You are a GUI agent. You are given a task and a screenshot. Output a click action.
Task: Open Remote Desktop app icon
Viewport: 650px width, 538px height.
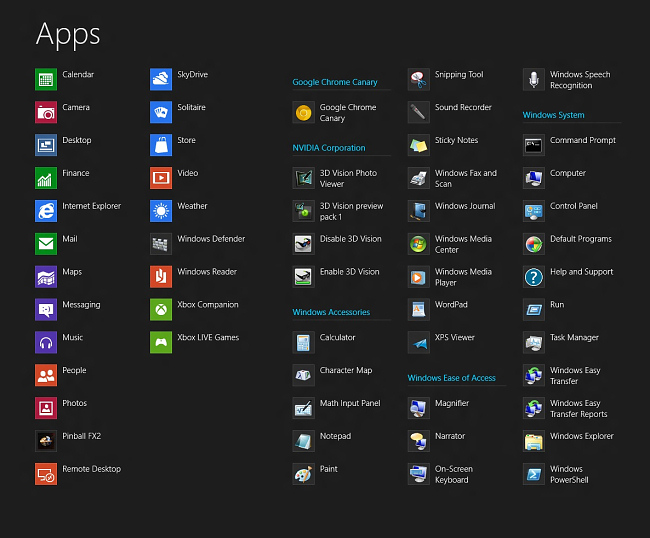(46, 474)
